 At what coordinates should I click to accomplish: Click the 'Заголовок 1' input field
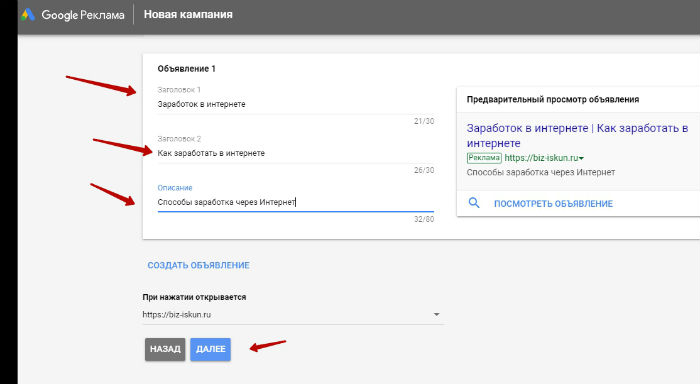tap(296, 104)
